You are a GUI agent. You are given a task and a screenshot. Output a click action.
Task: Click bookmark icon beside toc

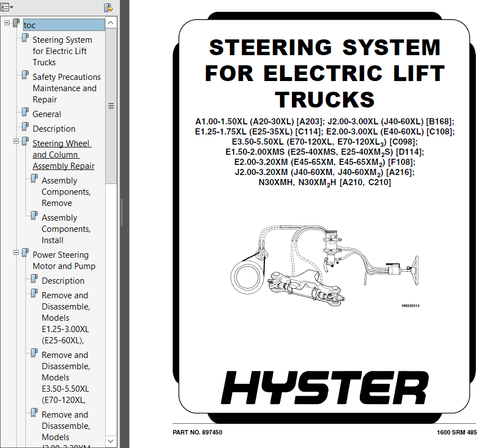pos(16,23)
